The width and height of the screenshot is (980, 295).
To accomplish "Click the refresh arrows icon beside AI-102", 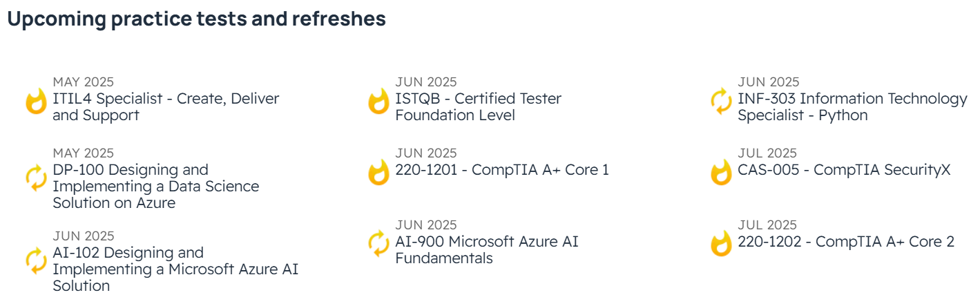I will (36, 261).
